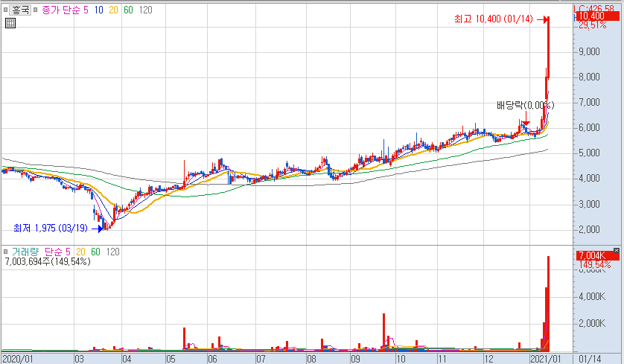624x364 pixels.
Task: Select the green 60 label in volume legend
Action: tap(95, 252)
